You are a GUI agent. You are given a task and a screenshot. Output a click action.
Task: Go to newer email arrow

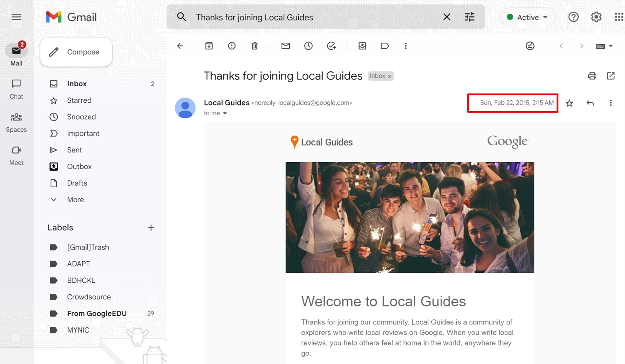pos(561,46)
